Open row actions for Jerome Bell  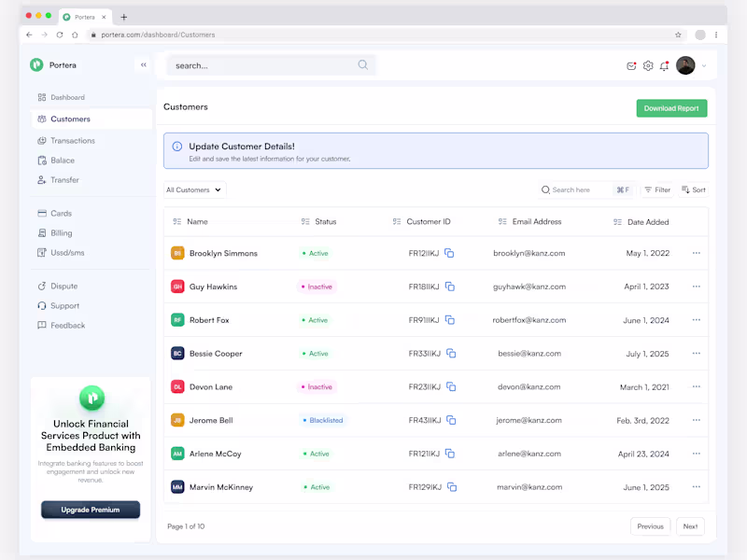tap(696, 419)
